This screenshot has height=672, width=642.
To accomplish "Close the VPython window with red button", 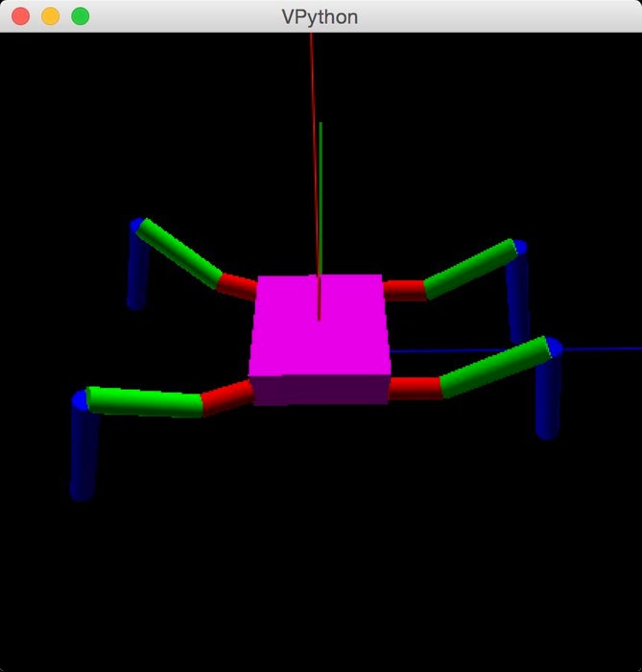I will (x=20, y=16).
